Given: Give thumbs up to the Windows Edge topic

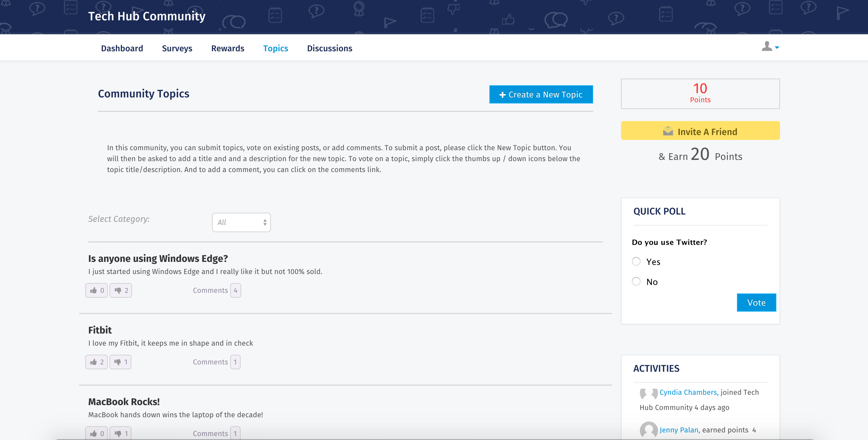Looking at the screenshot, I should pos(96,290).
